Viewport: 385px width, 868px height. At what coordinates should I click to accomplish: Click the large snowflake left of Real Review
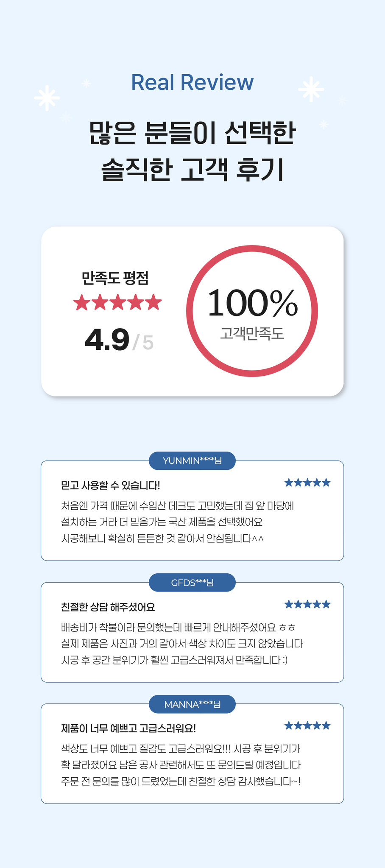coord(47,98)
